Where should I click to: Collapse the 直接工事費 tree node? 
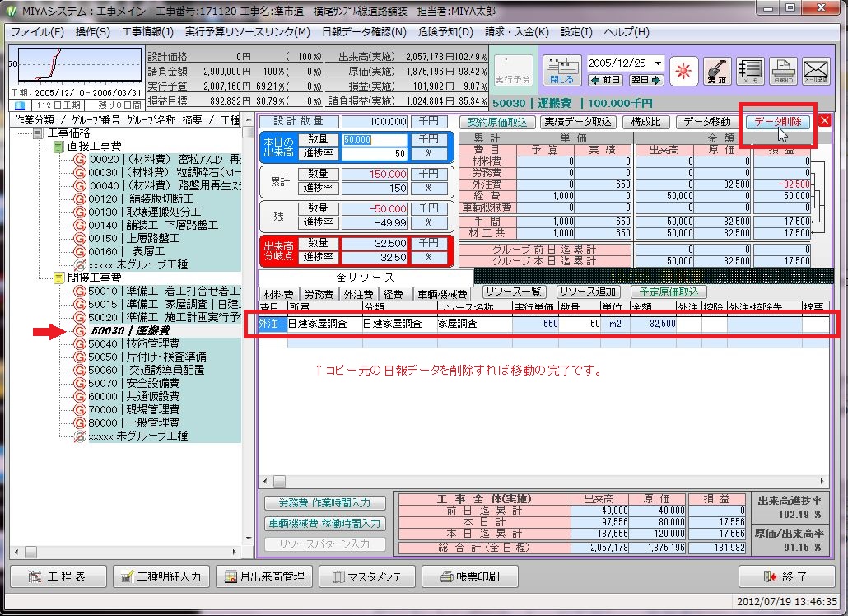[58, 147]
